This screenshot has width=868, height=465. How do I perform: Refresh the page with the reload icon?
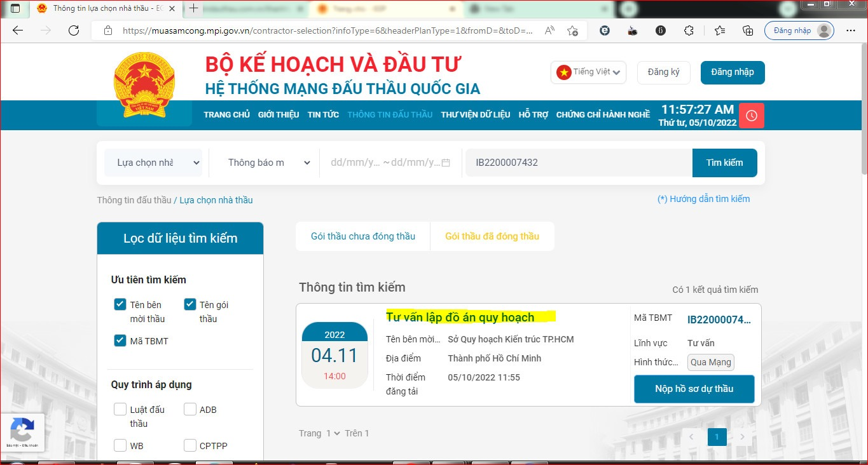point(73,30)
